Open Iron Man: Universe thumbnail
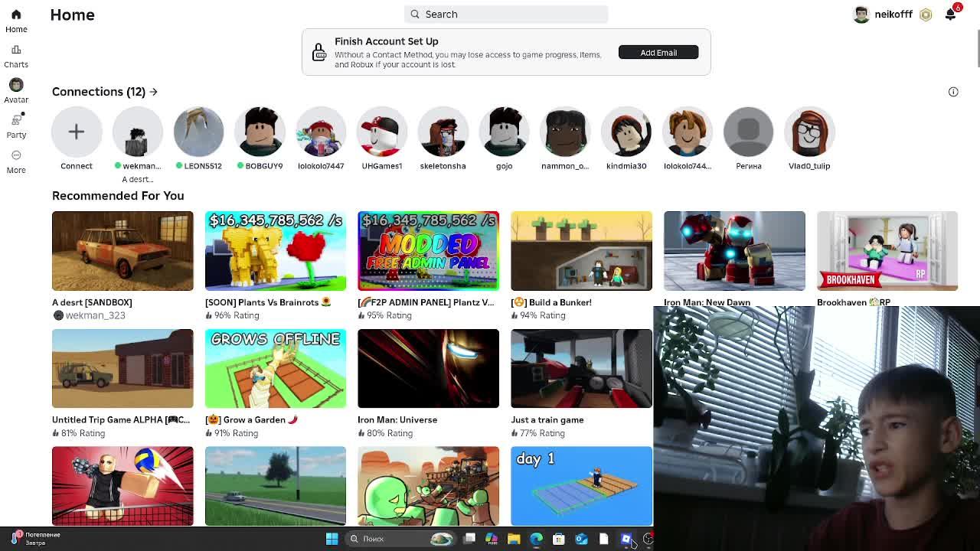This screenshot has width=980, height=551. coord(428,368)
